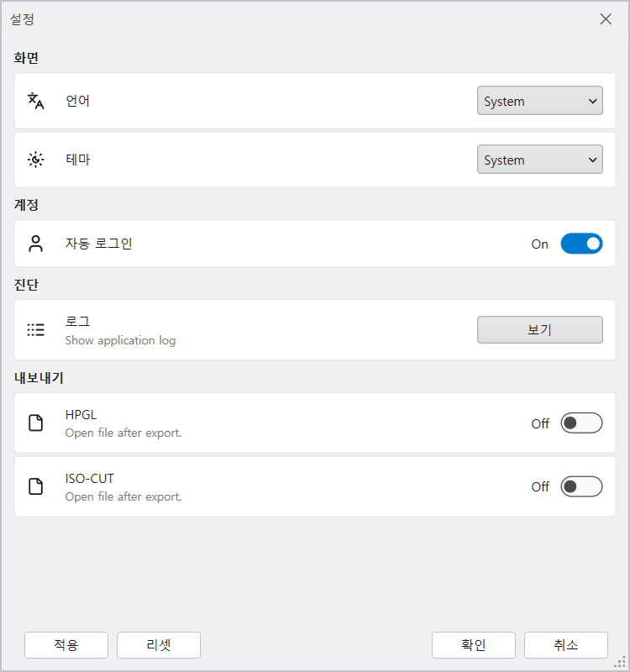Click the user account icon

coord(35,244)
